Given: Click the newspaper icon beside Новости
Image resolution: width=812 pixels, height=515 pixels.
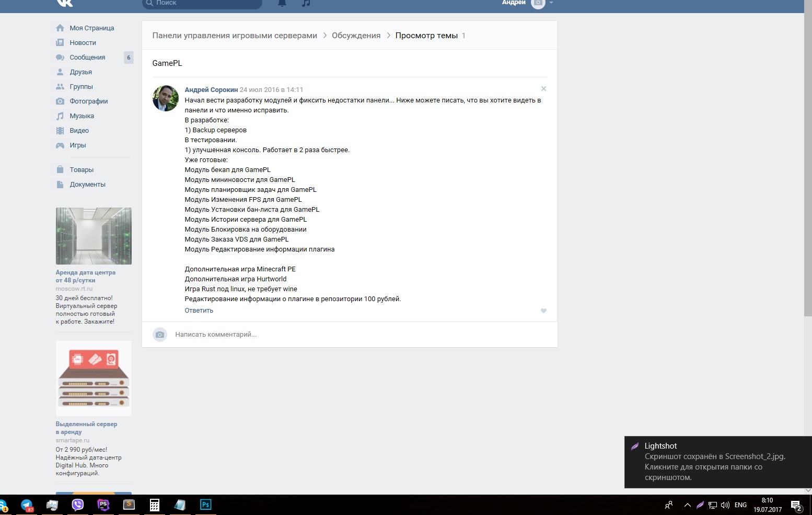Looking at the screenshot, I should click(x=60, y=42).
